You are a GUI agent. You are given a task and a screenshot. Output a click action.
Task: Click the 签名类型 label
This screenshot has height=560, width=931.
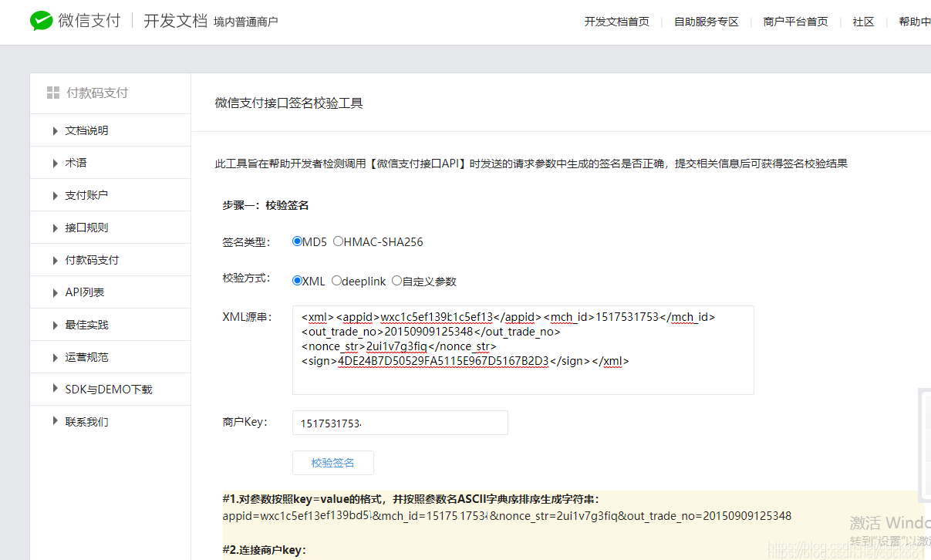(x=246, y=241)
